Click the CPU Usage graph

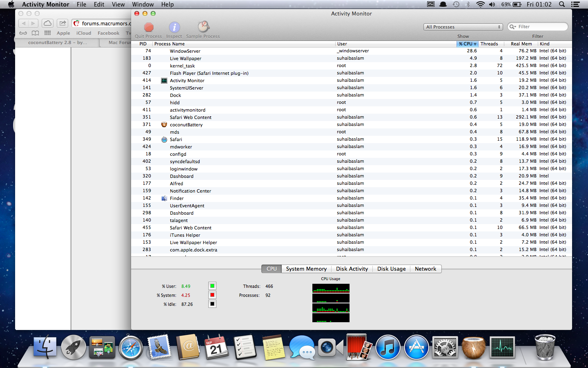point(331,303)
